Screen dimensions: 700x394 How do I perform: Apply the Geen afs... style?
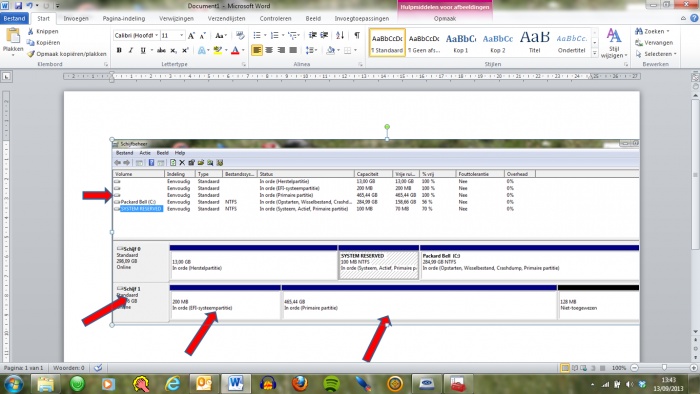[424, 43]
